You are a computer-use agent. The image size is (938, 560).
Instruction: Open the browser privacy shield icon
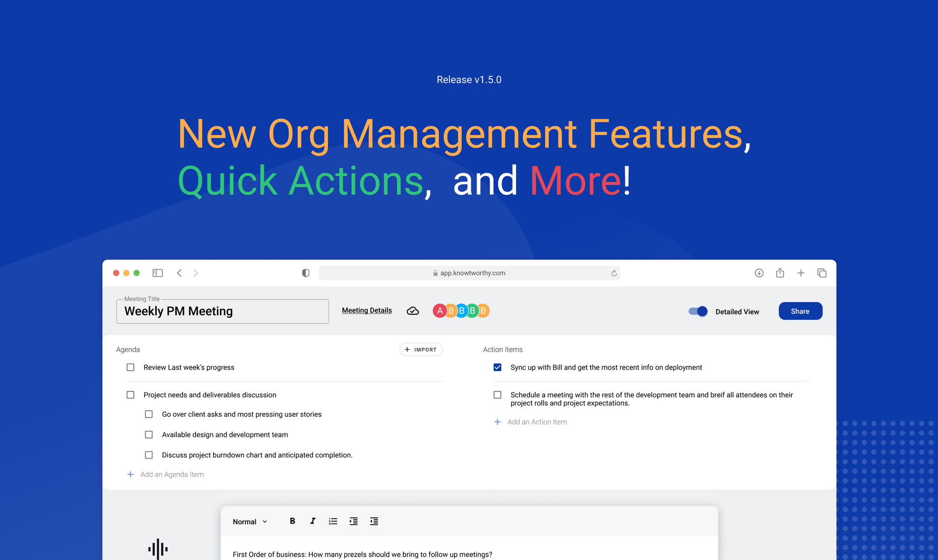click(x=305, y=272)
